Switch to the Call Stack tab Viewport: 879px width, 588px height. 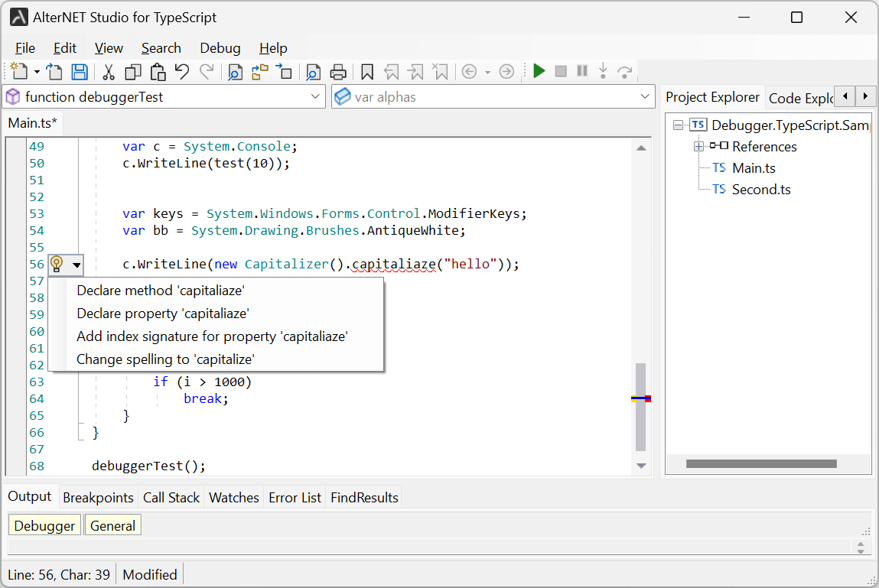(x=171, y=498)
